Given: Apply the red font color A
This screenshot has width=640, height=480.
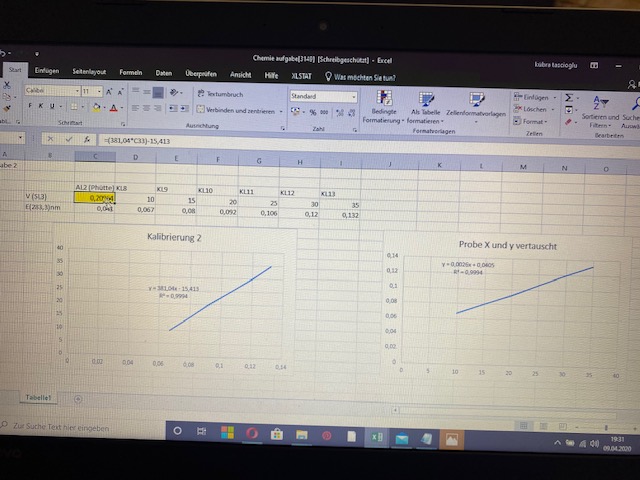Looking at the screenshot, I should click(x=114, y=108).
